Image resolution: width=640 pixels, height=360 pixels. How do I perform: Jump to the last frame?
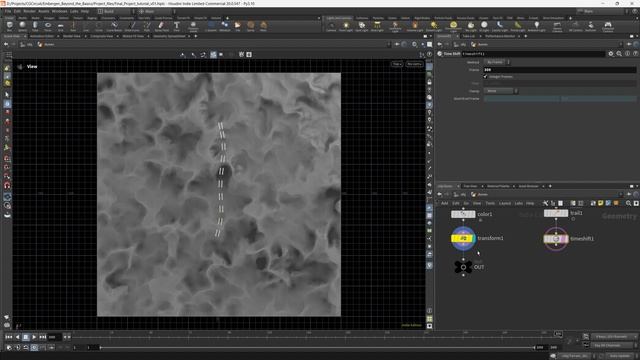[x=42, y=337]
